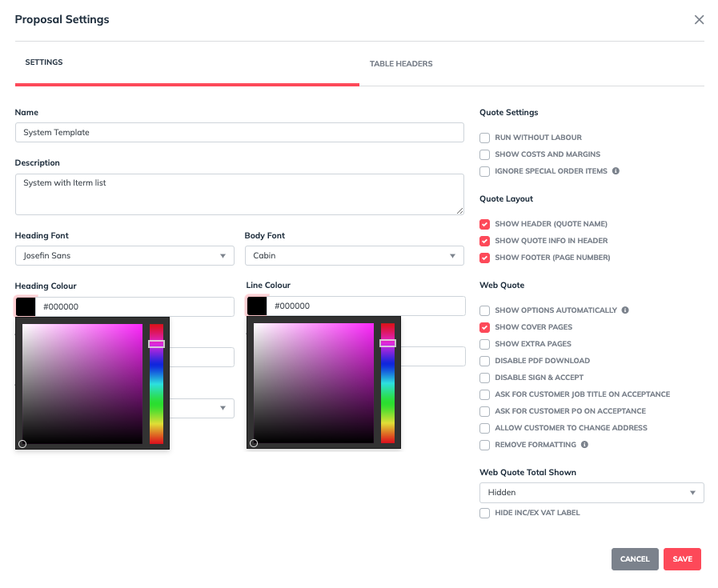The image size is (718, 588).
Task: Uncheck Show Footer (Page Number)
Action: click(x=484, y=258)
